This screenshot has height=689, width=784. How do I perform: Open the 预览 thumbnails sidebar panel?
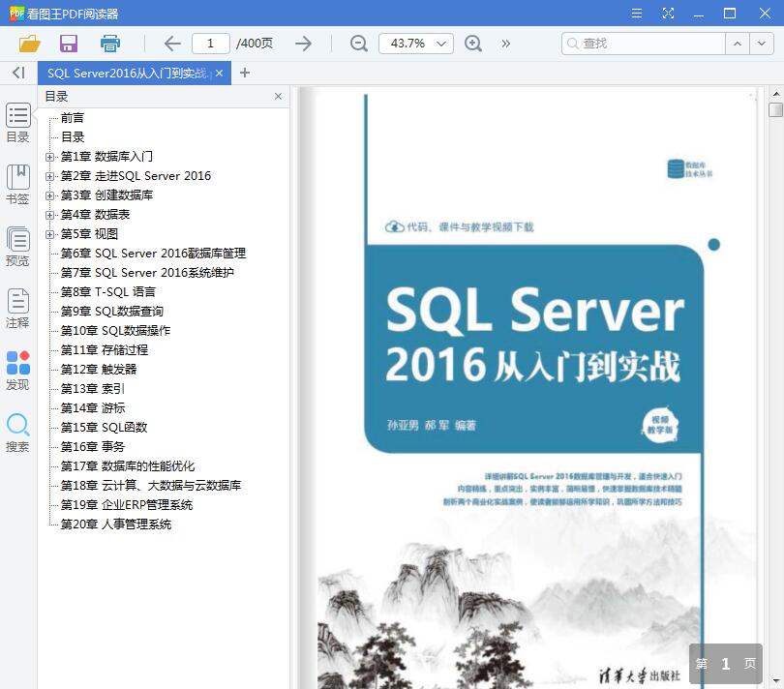tap(18, 247)
